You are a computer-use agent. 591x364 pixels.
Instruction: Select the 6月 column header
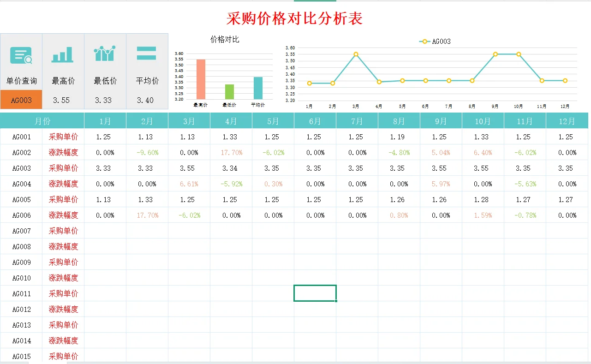(x=315, y=120)
